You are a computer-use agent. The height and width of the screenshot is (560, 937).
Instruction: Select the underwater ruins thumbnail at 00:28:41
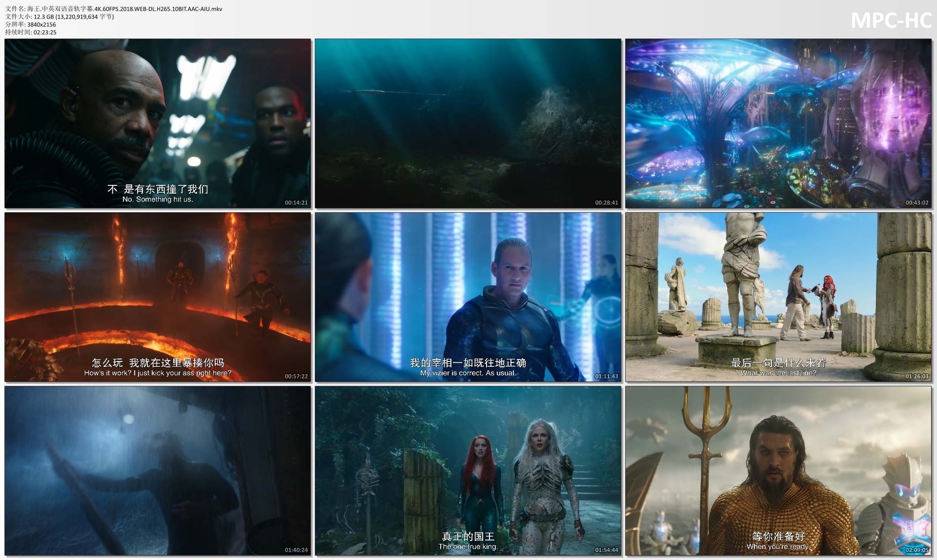468,123
